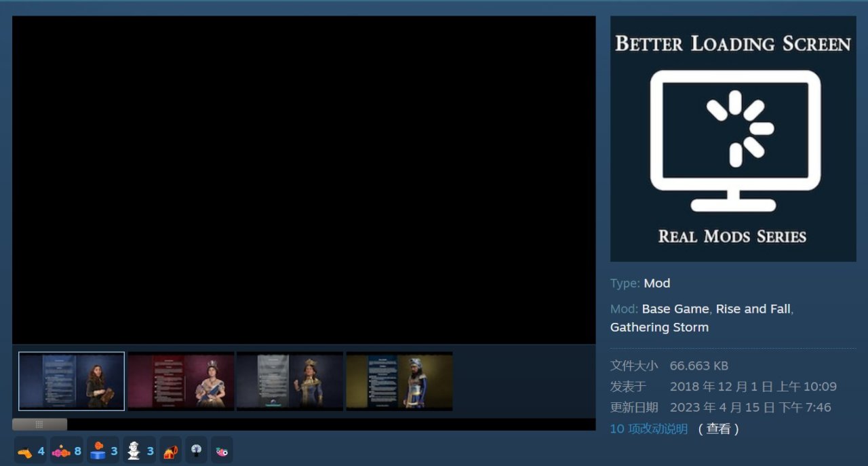Screen dimensions: 868x466
Task: Select the first screenshot thumbnail with blue background
Action: 72,381
